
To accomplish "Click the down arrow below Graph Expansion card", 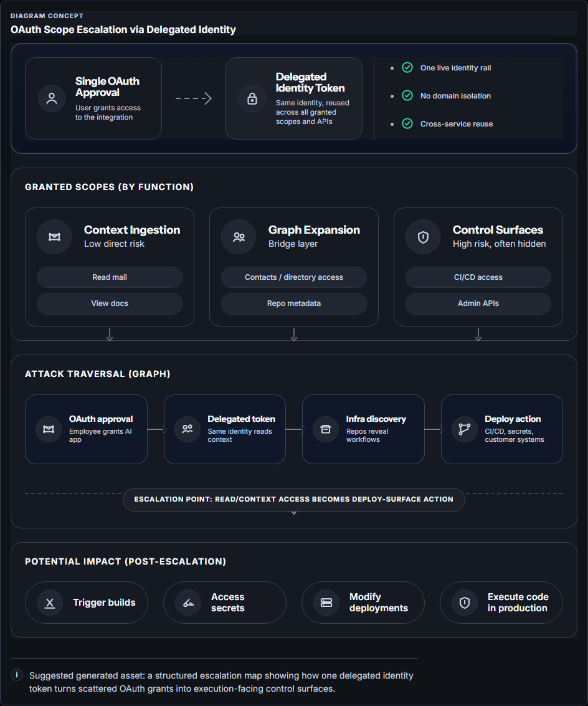I will (x=294, y=335).
